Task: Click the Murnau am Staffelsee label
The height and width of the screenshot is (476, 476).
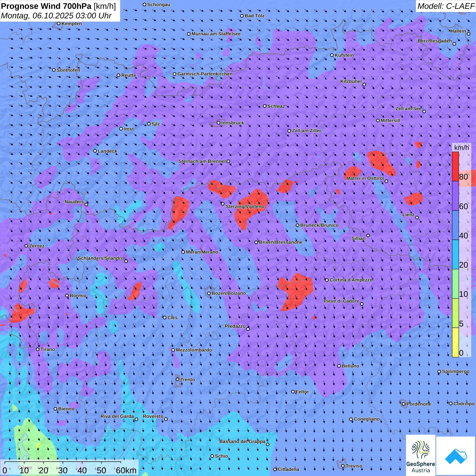Action: [x=216, y=34]
